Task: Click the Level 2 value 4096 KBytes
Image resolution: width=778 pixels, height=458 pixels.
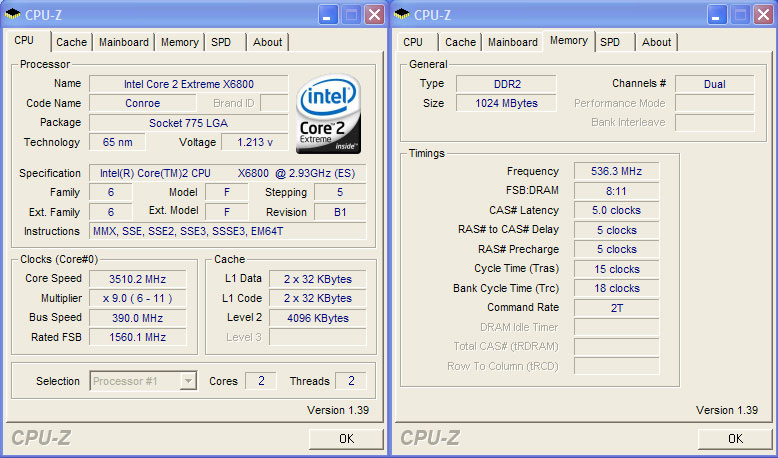Action: [318, 318]
